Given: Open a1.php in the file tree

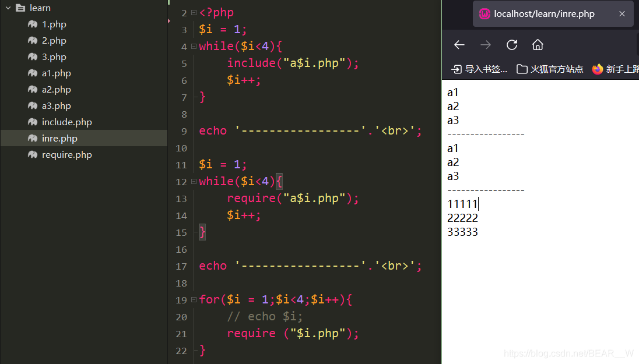Looking at the screenshot, I should point(56,73).
